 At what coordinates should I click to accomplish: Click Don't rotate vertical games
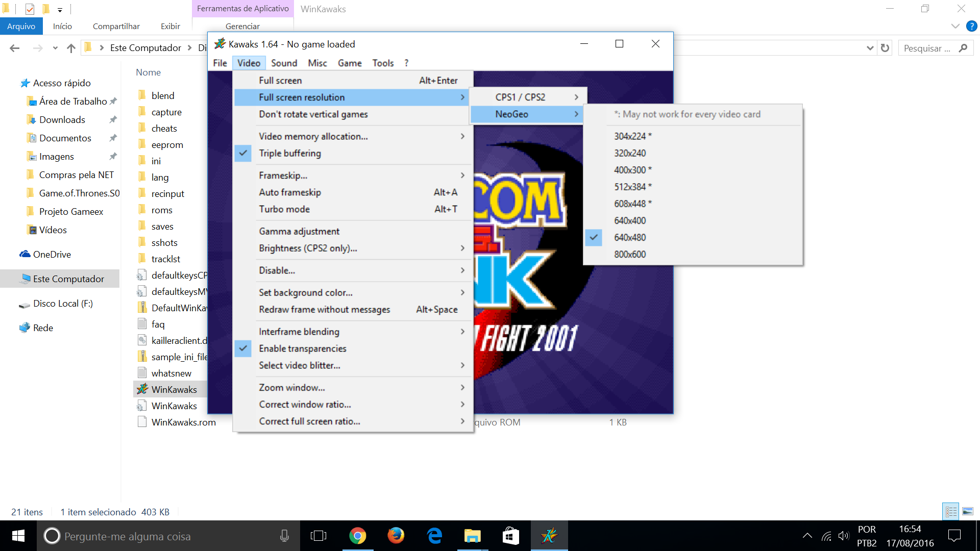click(x=352, y=114)
